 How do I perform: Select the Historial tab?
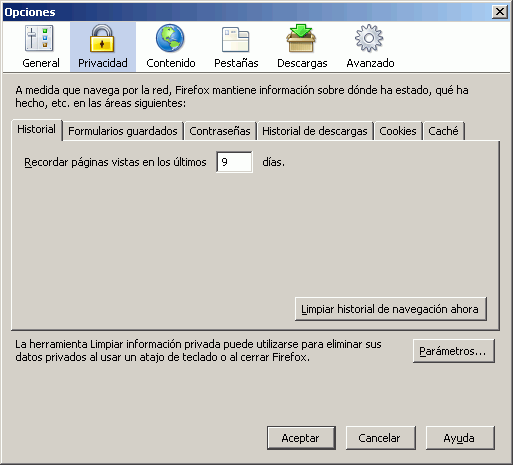(x=37, y=130)
